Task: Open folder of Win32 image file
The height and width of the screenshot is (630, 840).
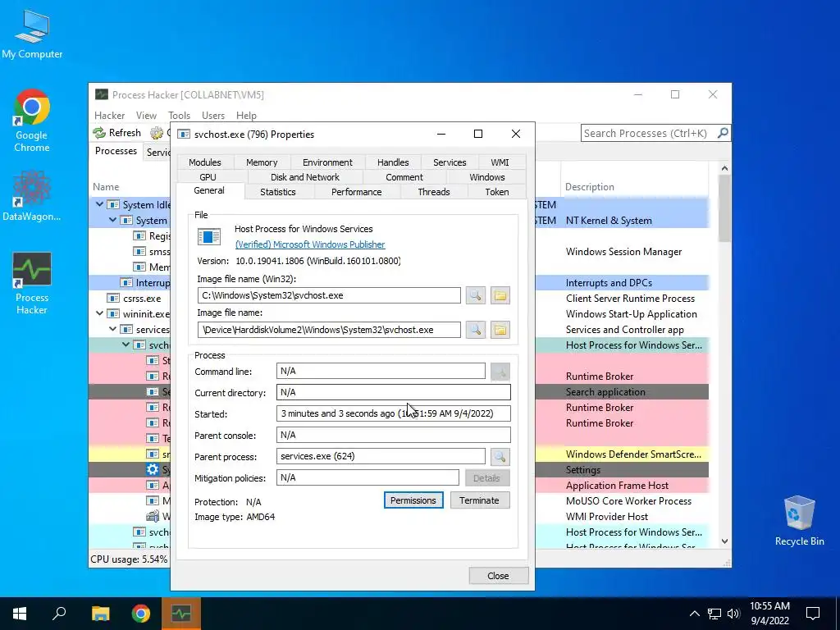Action: pos(500,295)
